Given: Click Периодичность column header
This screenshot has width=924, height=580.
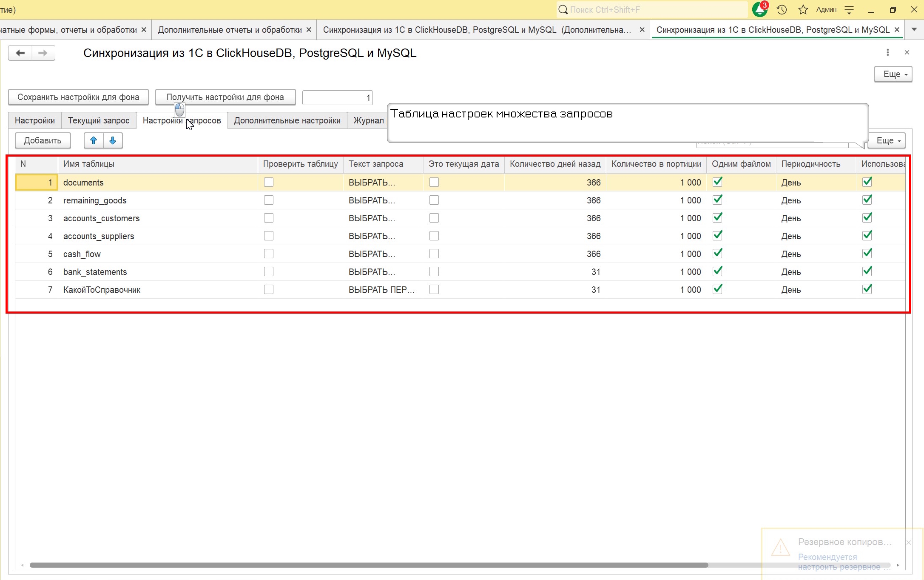Looking at the screenshot, I should [x=816, y=164].
